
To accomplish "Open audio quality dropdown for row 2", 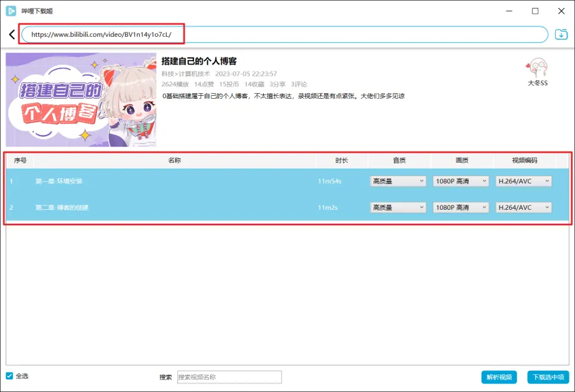I will pyautogui.click(x=398, y=207).
